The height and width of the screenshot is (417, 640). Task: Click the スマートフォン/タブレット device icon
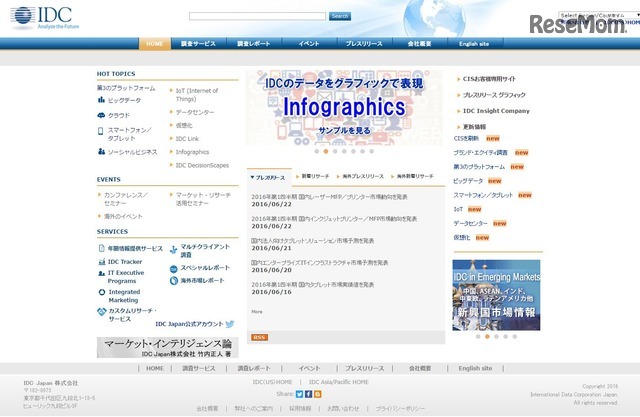(100, 131)
